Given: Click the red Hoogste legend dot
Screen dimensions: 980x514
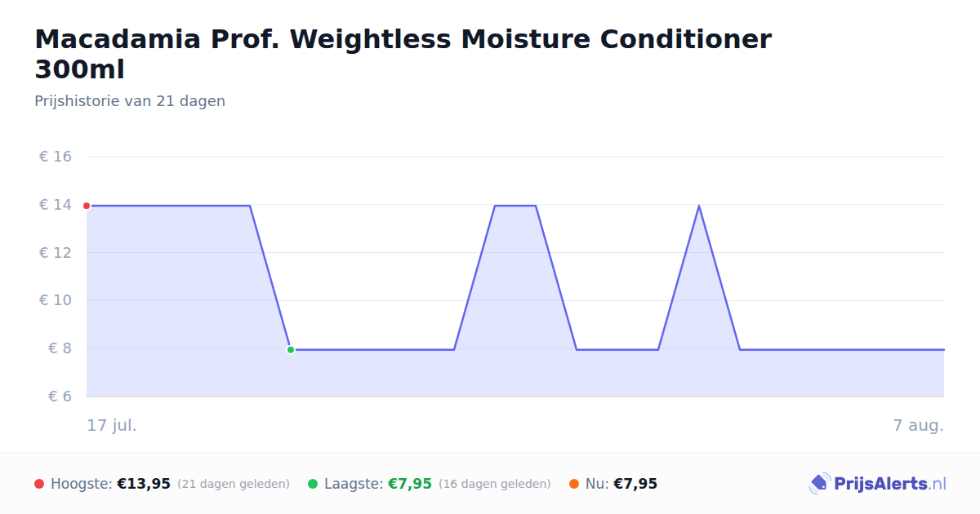Looking at the screenshot, I should coord(39,484).
